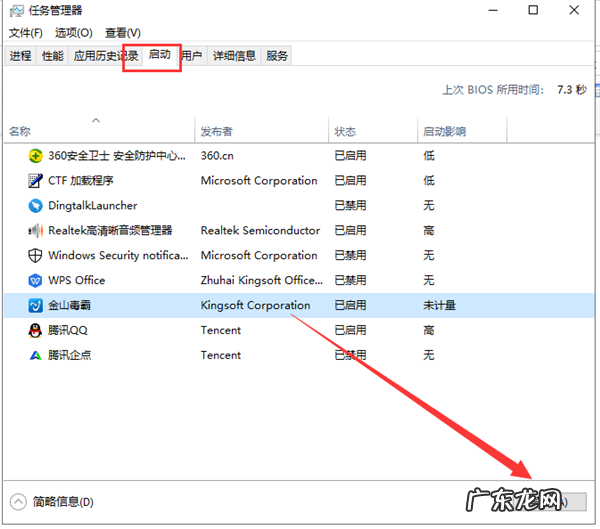Screen dimensions: 600x529
Task: Click 高 impact in Realtek row
Action: [x=429, y=230]
